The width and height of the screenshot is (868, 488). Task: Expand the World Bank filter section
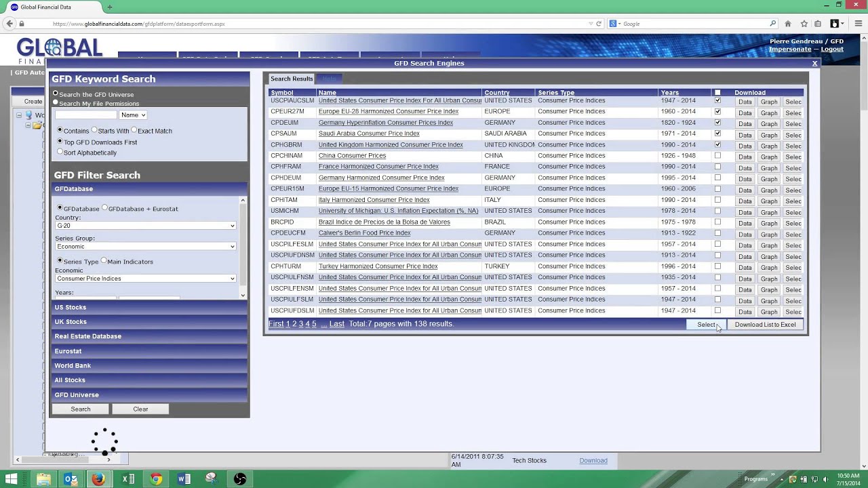coord(150,365)
